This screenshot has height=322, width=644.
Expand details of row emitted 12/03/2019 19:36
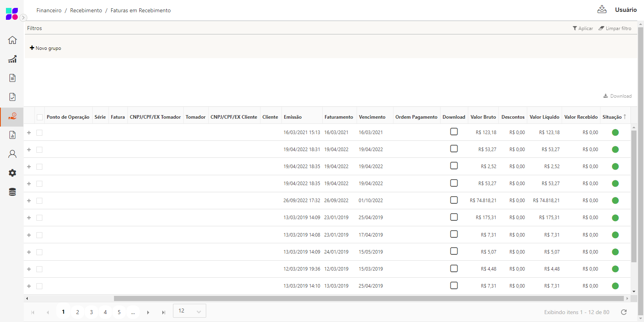pos(29,269)
